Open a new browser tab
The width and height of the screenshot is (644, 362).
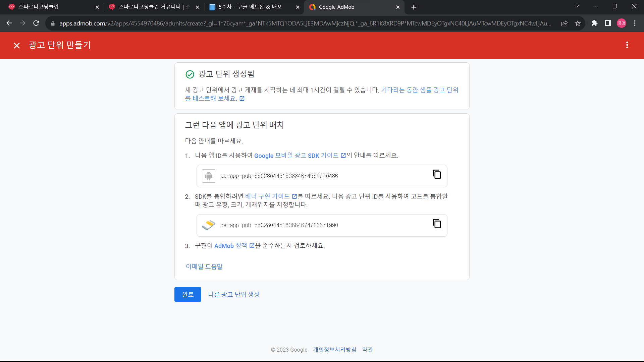(414, 7)
